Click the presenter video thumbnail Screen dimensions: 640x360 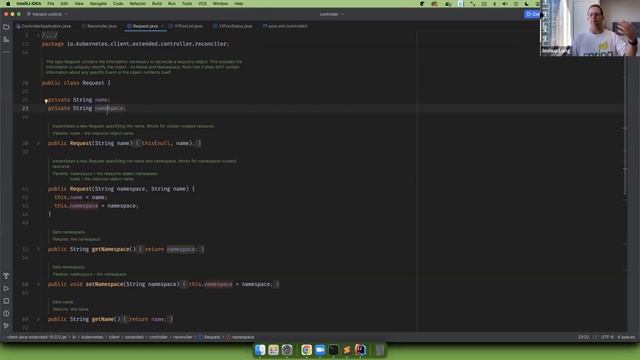[590, 28]
